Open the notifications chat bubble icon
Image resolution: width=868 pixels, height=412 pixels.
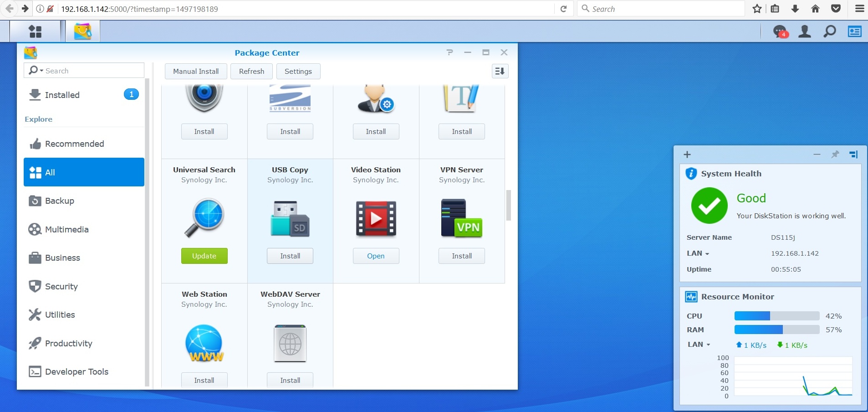pos(781,31)
